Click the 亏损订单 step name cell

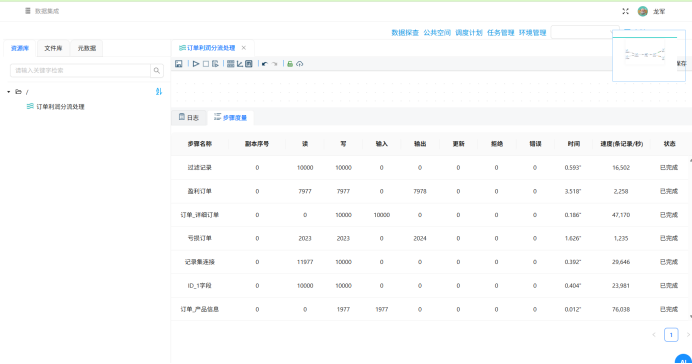[x=199, y=238]
